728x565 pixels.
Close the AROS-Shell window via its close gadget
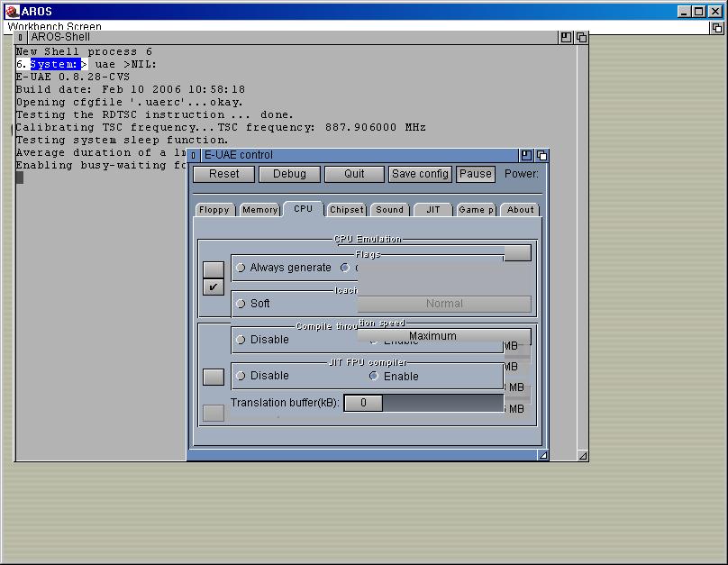tap(21, 37)
